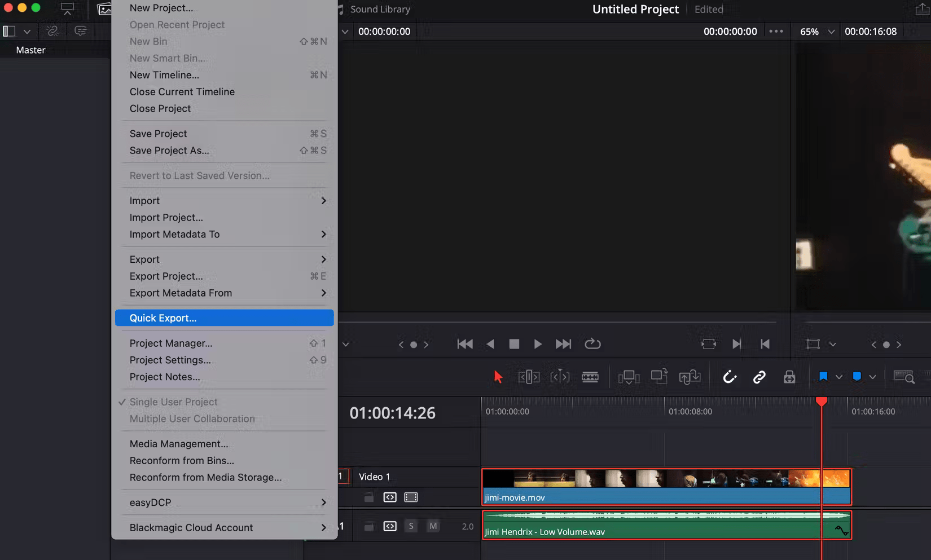Select the normal Selection arrow tool
The image size is (931, 560).
[498, 377]
